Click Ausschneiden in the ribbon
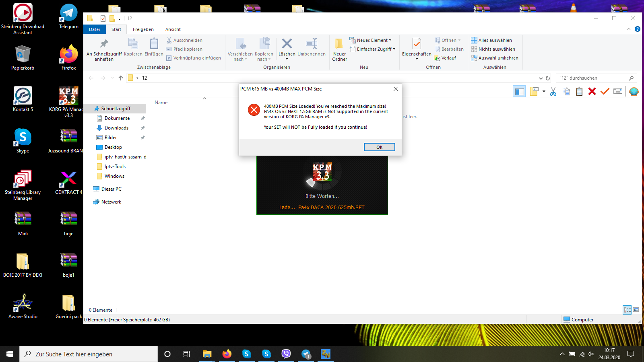Viewport: 644px width, 362px height. [x=185, y=40]
